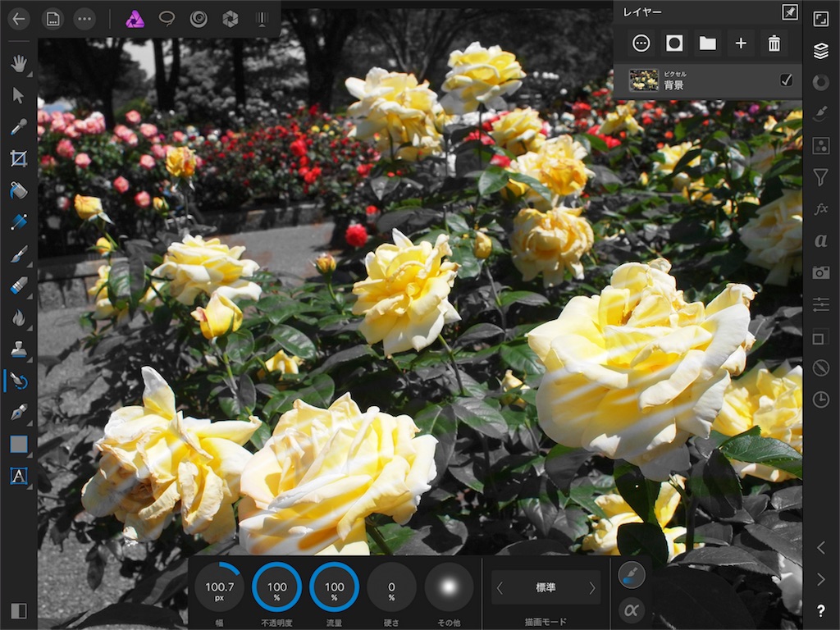Open the Brushes studio icon
840x630 pixels.
[x=820, y=113]
